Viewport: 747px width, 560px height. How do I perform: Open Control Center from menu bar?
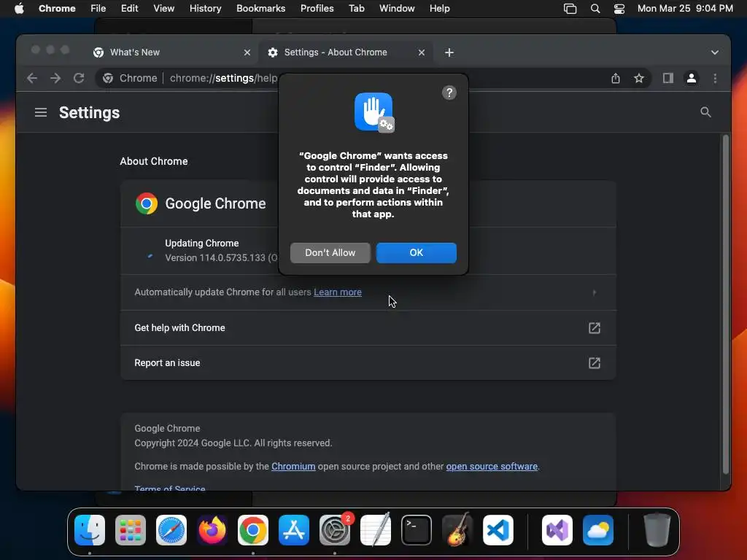point(619,9)
